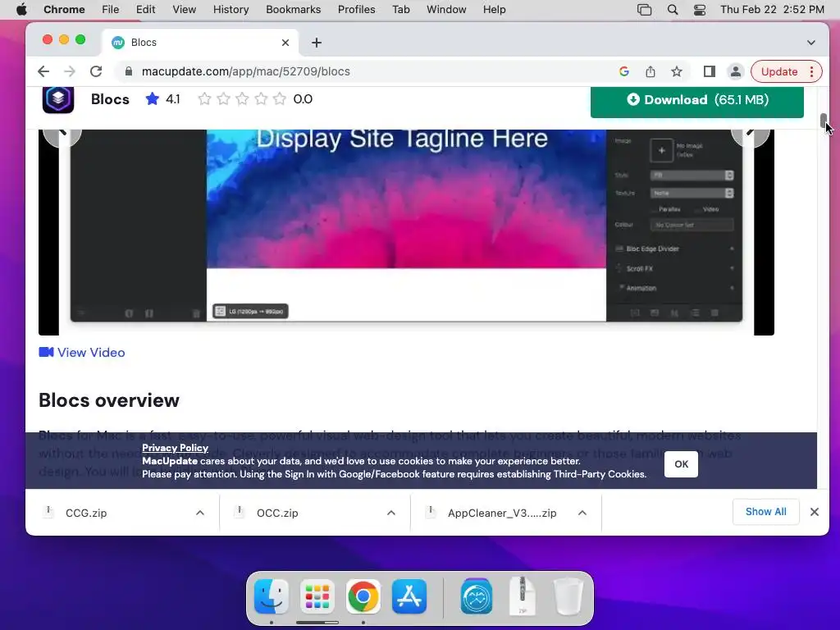Open the Chrome profile avatar

736,71
